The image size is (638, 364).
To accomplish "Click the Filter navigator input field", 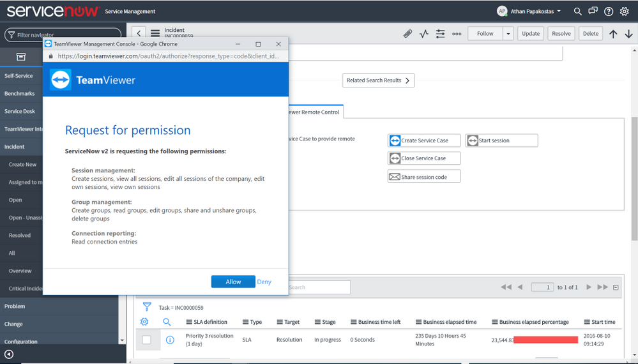I will coord(63,35).
